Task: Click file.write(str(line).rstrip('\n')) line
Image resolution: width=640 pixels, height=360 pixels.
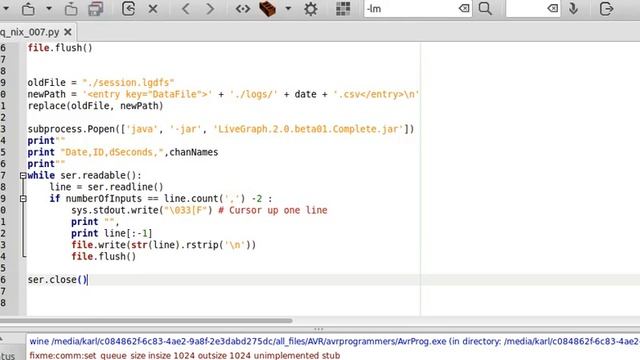Action: coord(164,245)
